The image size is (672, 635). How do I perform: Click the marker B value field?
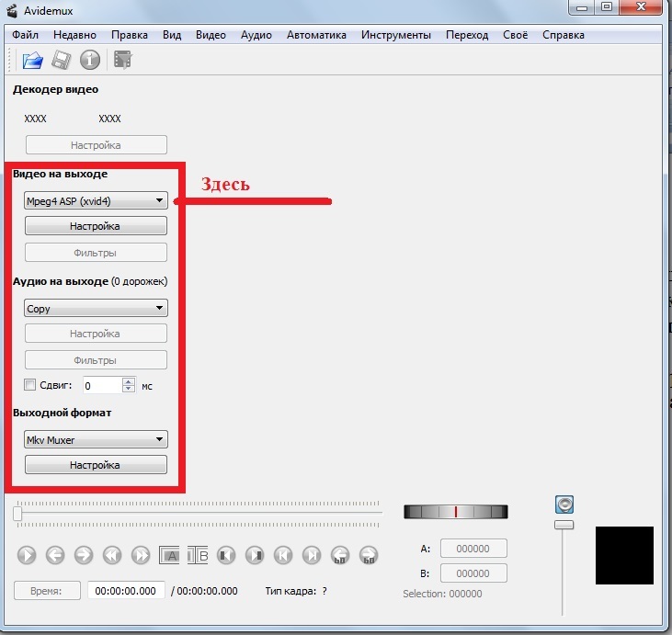(x=473, y=573)
